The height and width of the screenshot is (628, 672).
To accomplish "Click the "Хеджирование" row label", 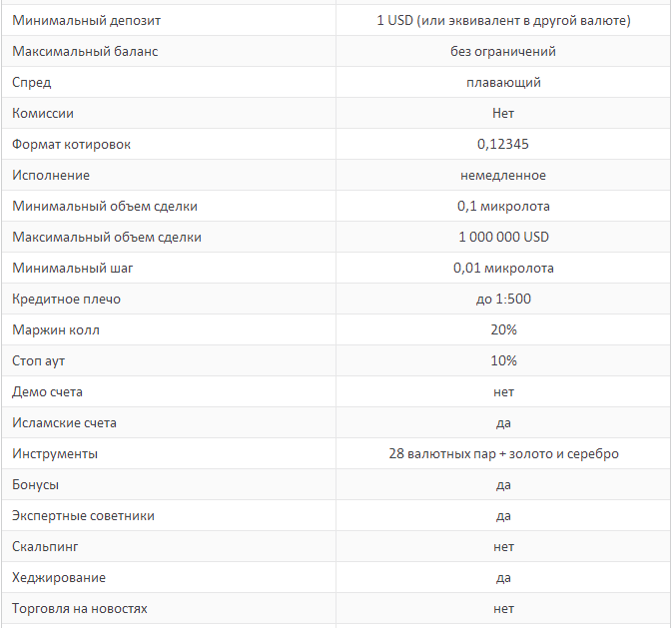I will (x=59, y=577).
